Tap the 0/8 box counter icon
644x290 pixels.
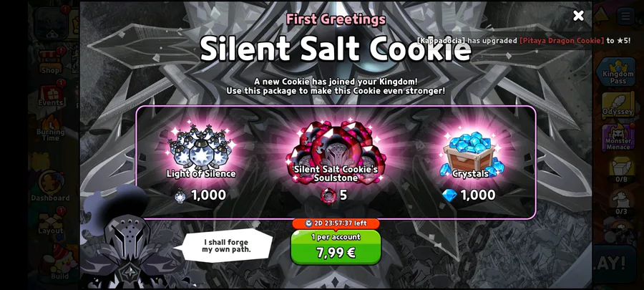coord(621,169)
